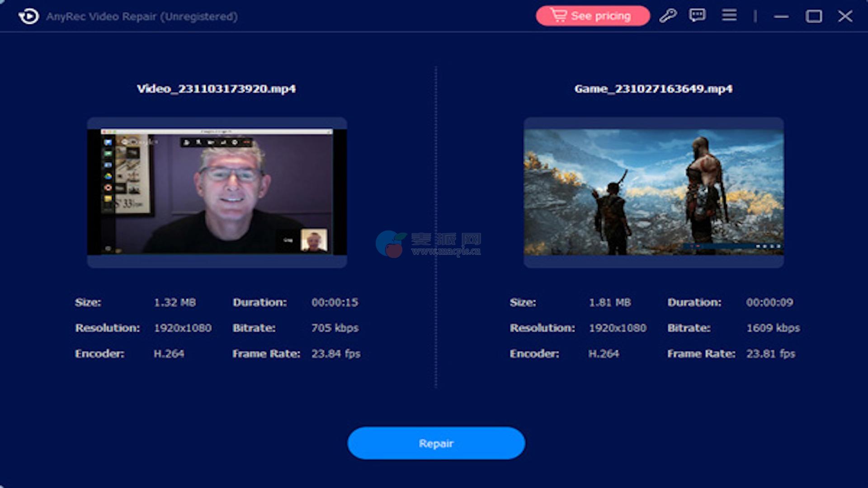The image size is (868, 488).
Task: Click the 00:00:15 duration value
Action: coord(335,302)
